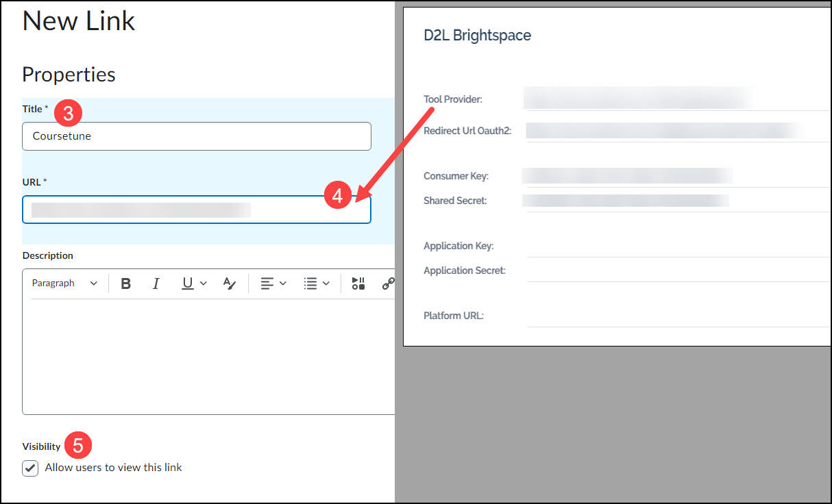
Task: Click inside the Description text area
Action: tap(208, 356)
